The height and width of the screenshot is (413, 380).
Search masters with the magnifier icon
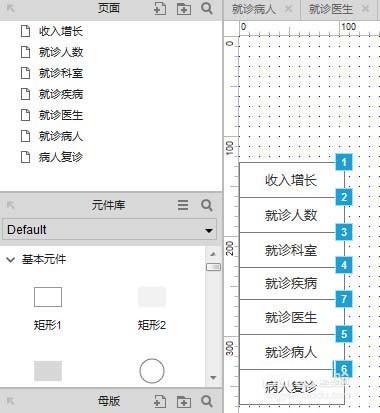[207, 401]
